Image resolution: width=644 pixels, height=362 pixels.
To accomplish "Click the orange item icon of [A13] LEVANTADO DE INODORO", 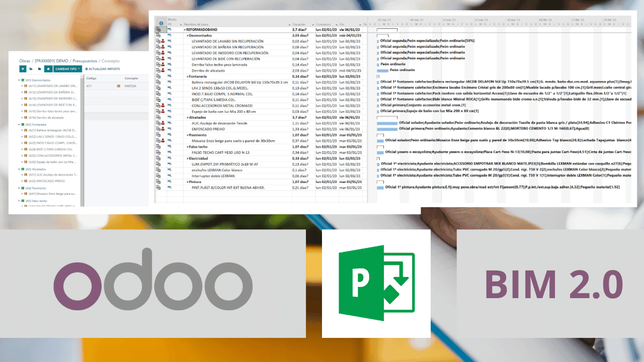I will tap(26, 99).
